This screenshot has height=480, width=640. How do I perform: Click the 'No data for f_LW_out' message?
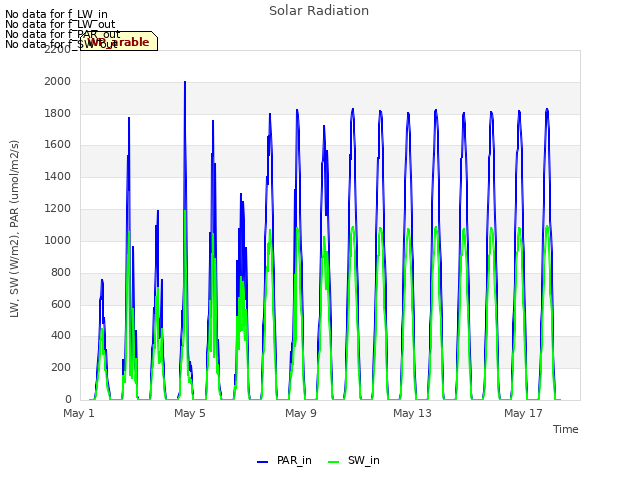coord(60,24)
